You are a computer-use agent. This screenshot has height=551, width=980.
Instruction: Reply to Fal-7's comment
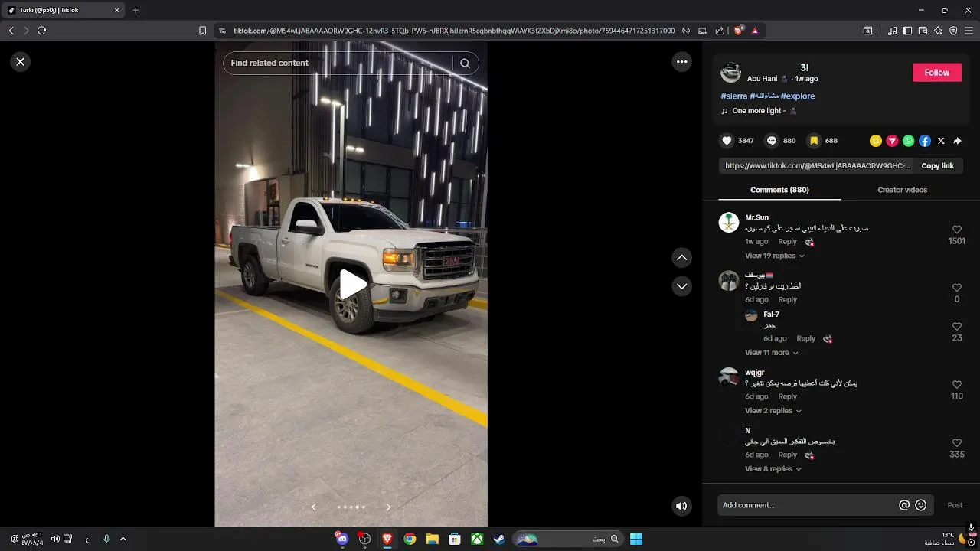coord(805,338)
